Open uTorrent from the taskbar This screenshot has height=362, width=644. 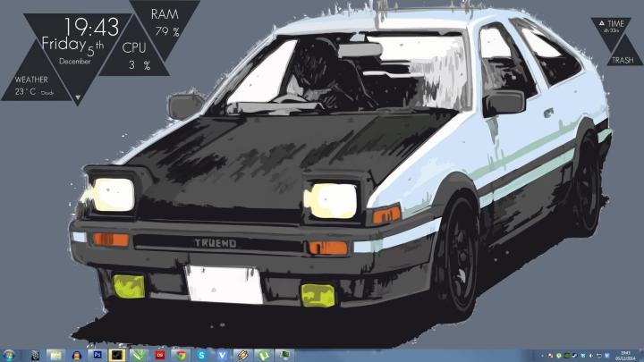pyautogui.click(x=263, y=355)
